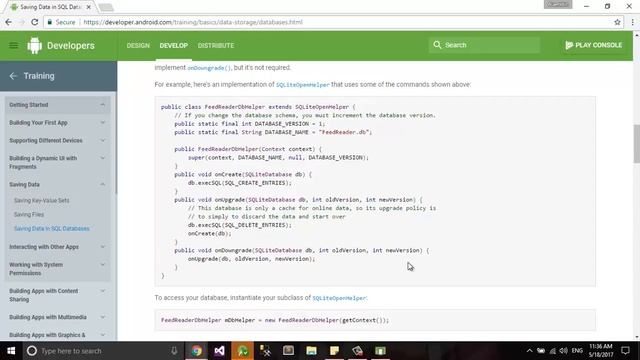Collapse the Saving Data section

pos(58,184)
